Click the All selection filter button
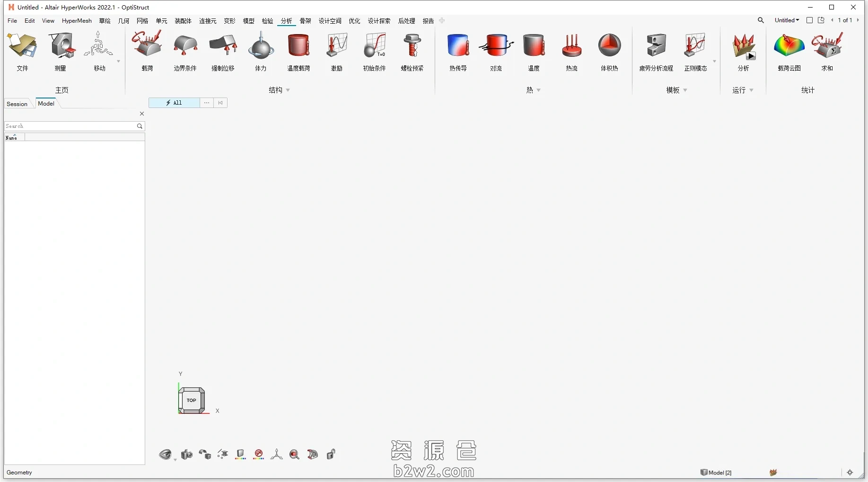This screenshot has height=482, width=868. pyautogui.click(x=174, y=103)
